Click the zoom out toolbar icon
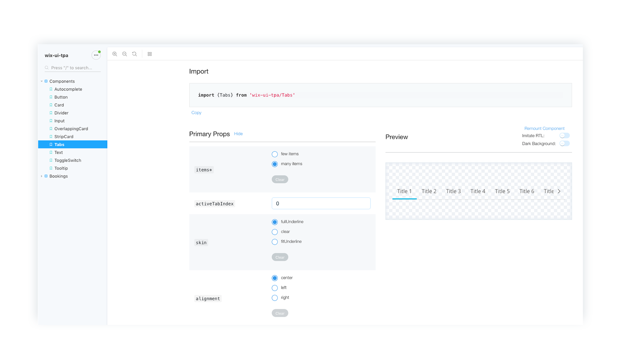This screenshot has width=620, height=364. pyautogui.click(x=125, y=54)
